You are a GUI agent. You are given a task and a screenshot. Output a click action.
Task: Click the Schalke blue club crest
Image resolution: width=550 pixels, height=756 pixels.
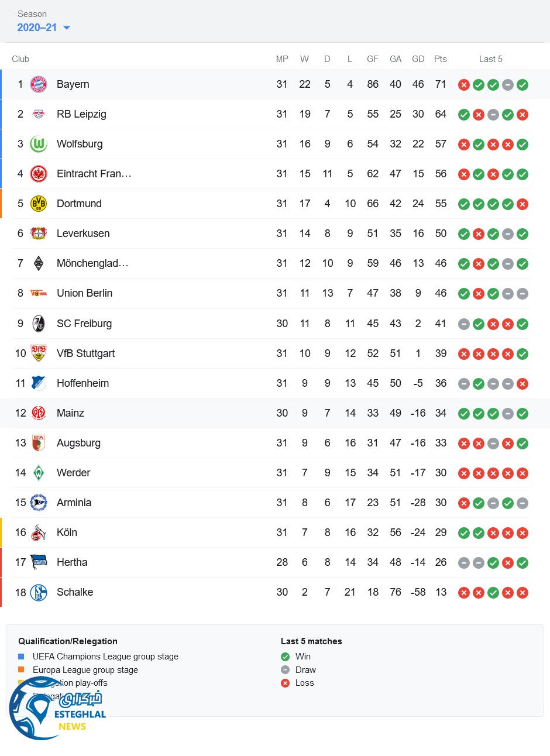(x=39, y=593)
